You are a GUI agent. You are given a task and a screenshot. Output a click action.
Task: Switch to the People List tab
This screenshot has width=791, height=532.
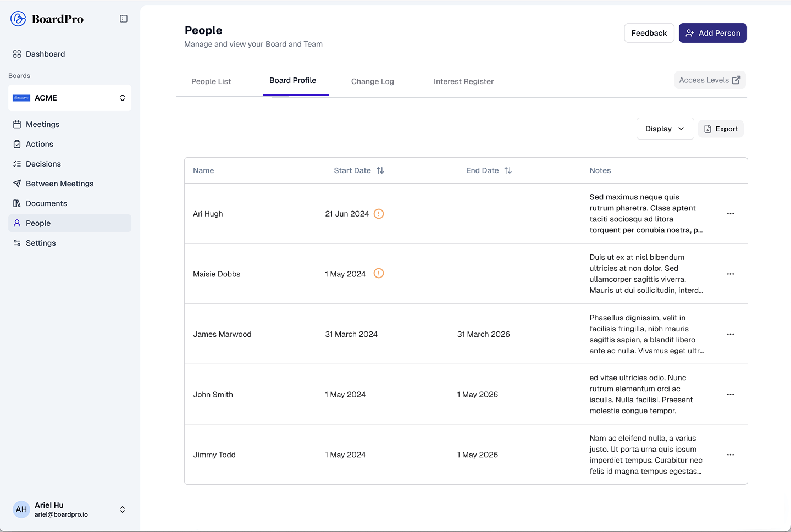[211, 81]
